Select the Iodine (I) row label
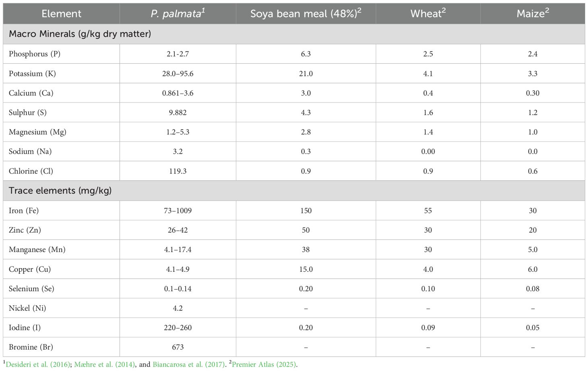588x371 pixels. pos(25,328)
